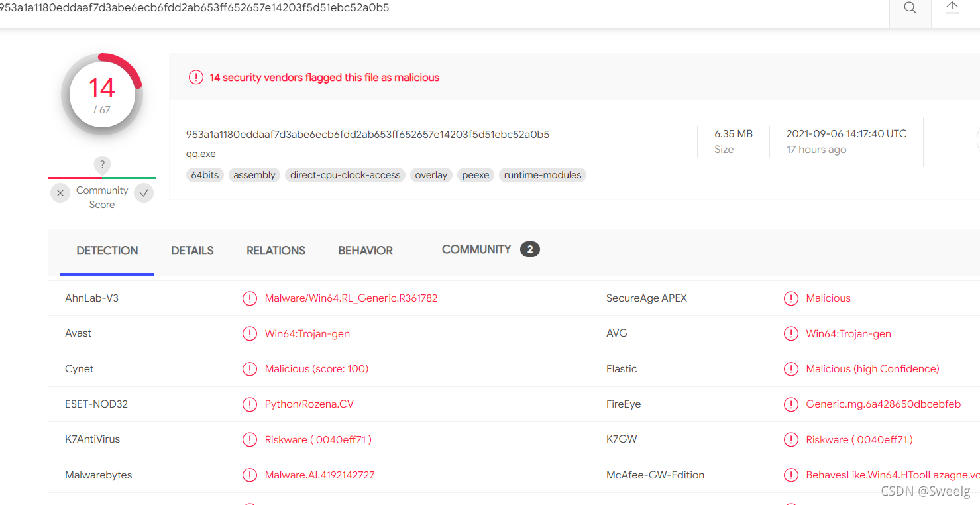Click the alert icon in ESET-NOD32 row

(250, 404)
